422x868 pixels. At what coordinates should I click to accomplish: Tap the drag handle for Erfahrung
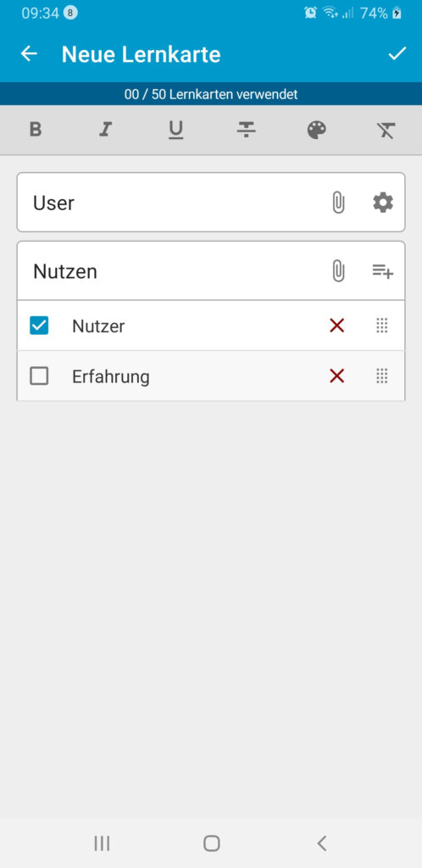point(382,376)
